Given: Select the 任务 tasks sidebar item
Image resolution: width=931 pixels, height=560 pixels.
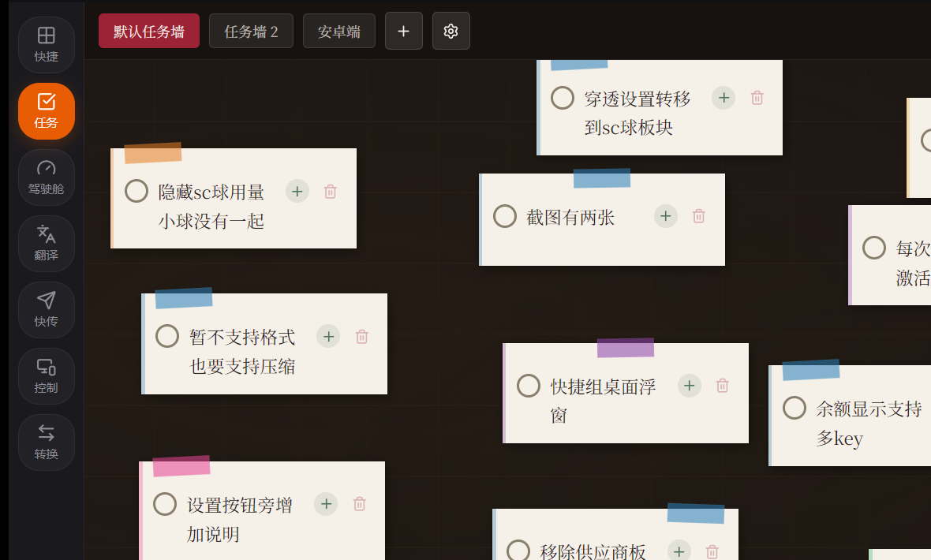Looking at the screenshot, I should [47, 111].
